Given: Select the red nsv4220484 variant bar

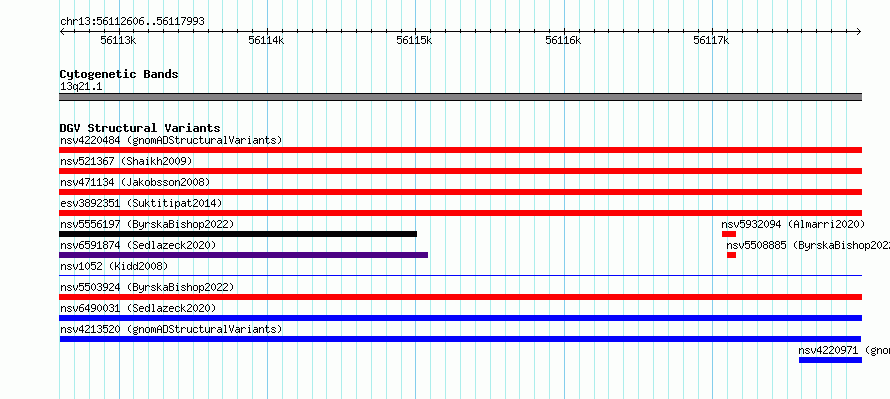Looking at the screenshot, I should point(460,150).
